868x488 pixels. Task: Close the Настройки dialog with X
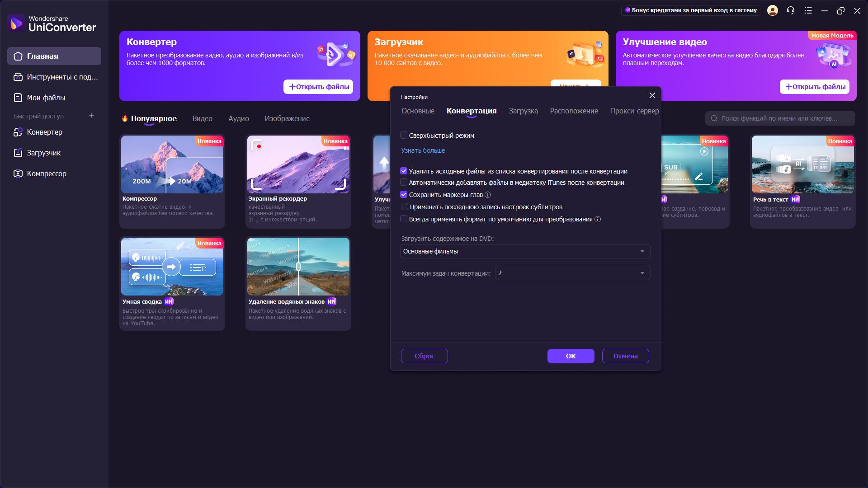click(x=652, y=95)
